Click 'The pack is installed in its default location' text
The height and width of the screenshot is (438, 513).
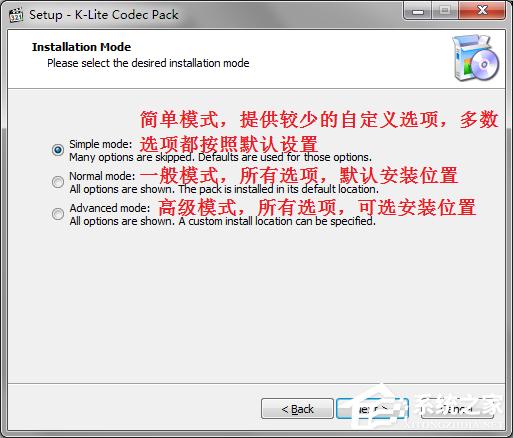point(279,189)
